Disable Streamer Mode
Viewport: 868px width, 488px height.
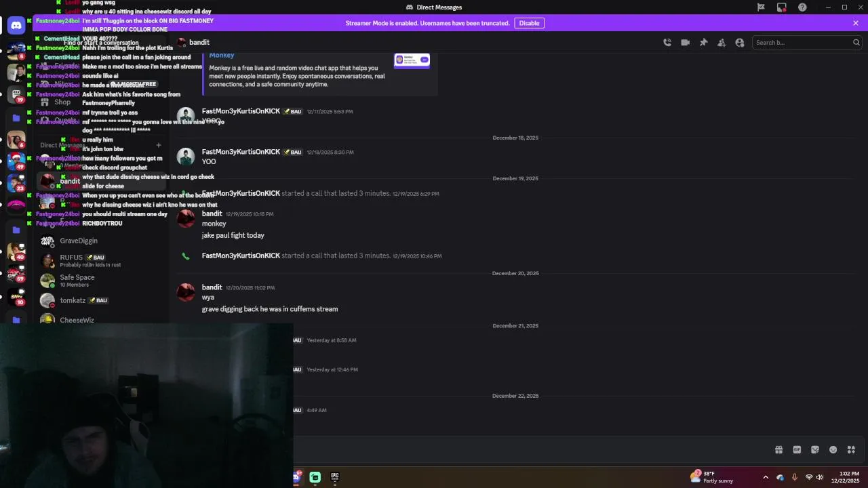(529, 23)
